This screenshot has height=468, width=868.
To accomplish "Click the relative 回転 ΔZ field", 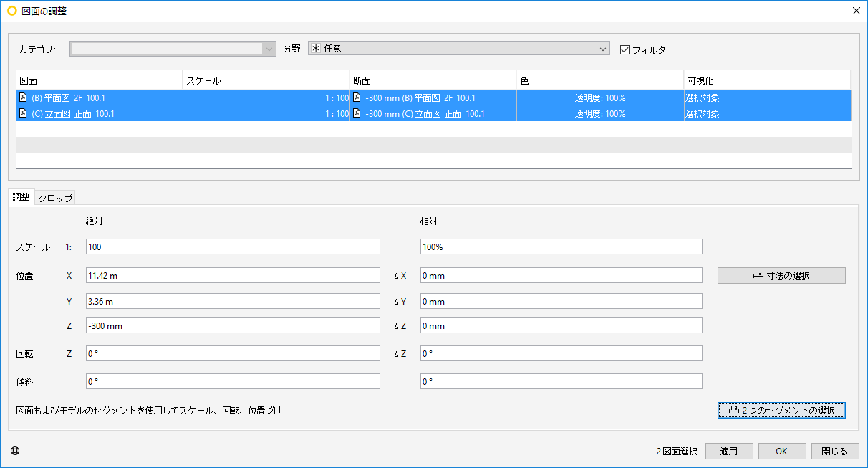I will [561, 353].
